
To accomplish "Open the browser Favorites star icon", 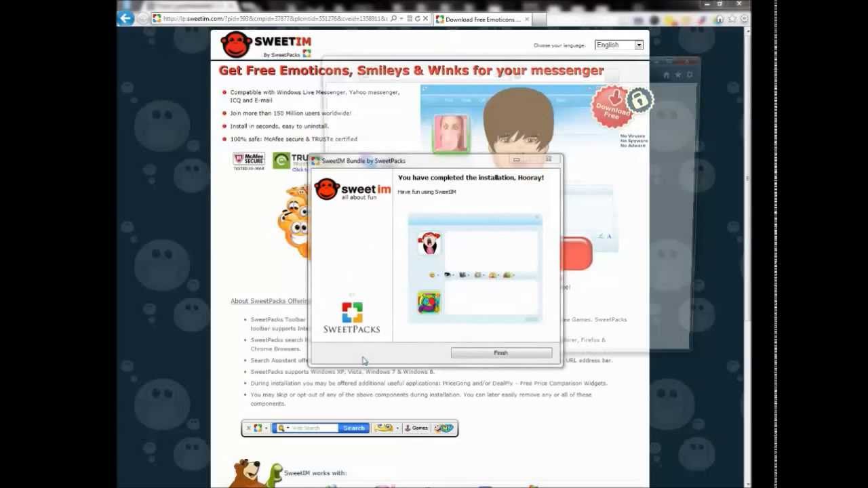I will click(732, 19).
